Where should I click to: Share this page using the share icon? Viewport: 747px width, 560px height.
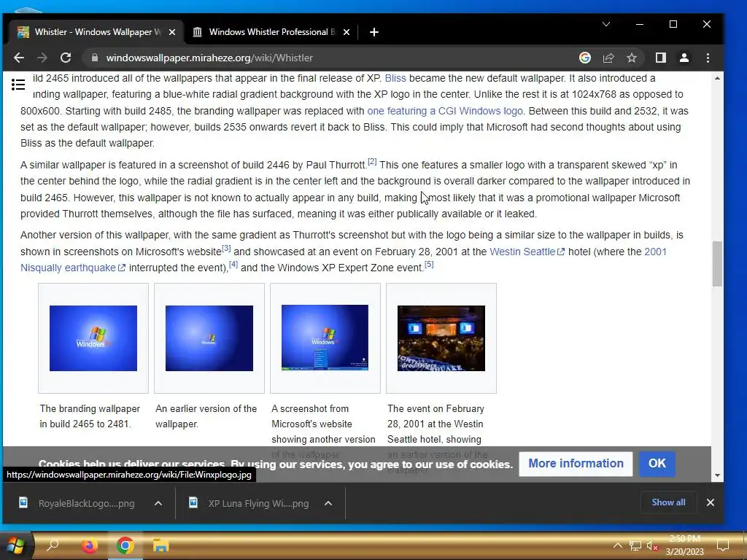click(x=608, y=58)
